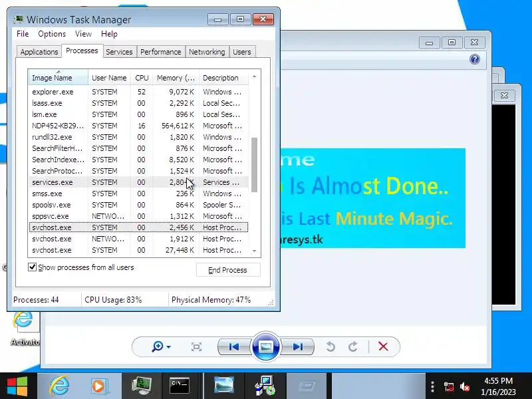The image size is (532, 399).
Task: Select the NDP452-KB29... process row
Action: pyautogui.click(x=138, y=126)
